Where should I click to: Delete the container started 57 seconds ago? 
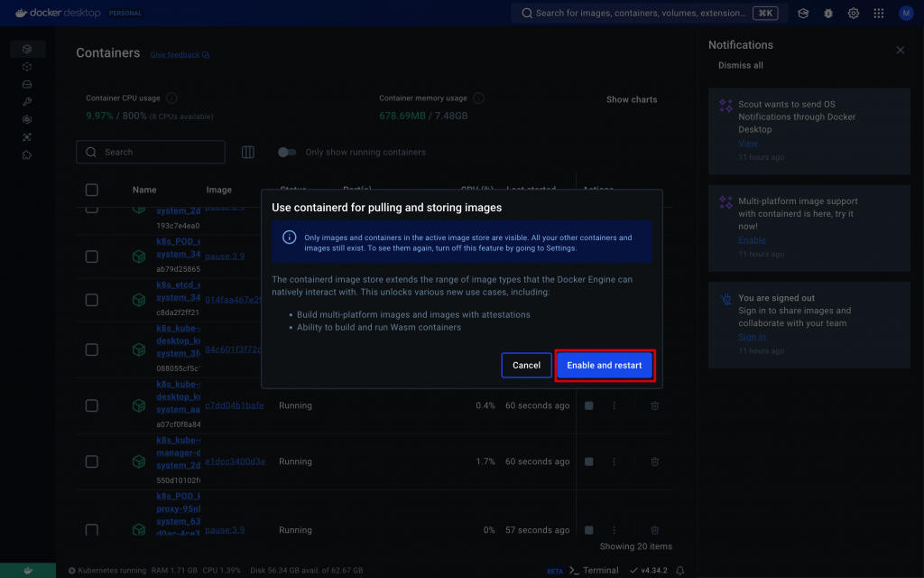tap(655, 530)
